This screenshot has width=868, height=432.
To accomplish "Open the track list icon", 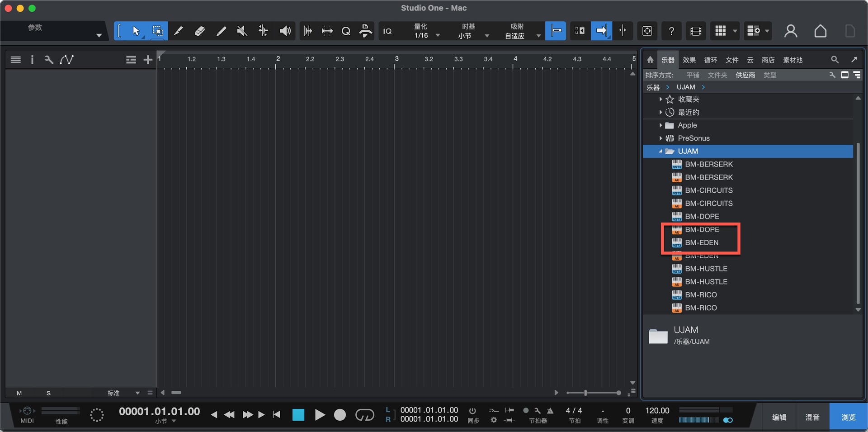I will pos(16,59).
